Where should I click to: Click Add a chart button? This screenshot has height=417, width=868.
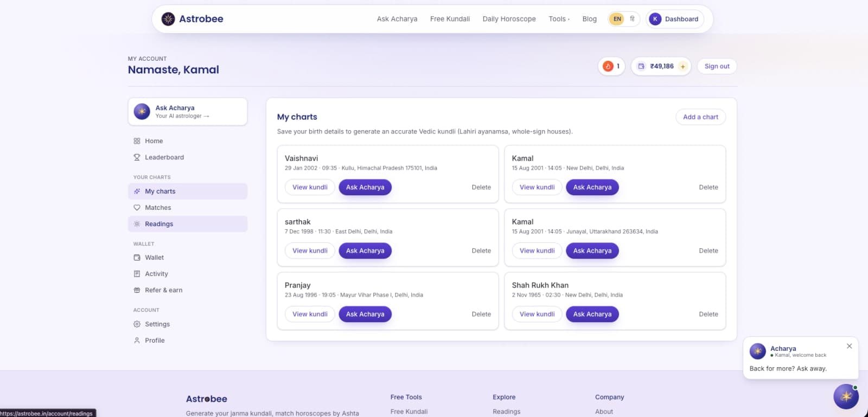point(700,117)
